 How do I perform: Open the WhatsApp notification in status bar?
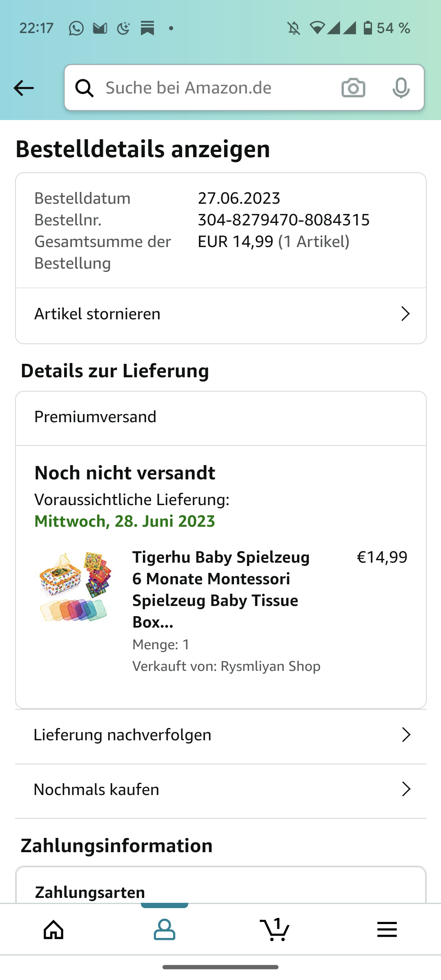point(76,28)
